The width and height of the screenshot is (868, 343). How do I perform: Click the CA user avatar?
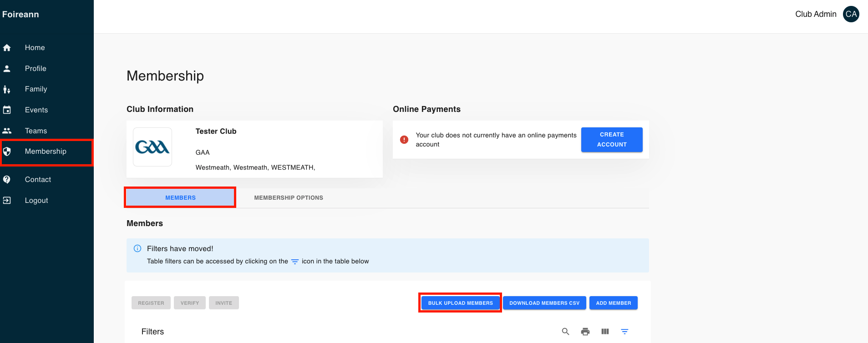click(x=851, y=14)
